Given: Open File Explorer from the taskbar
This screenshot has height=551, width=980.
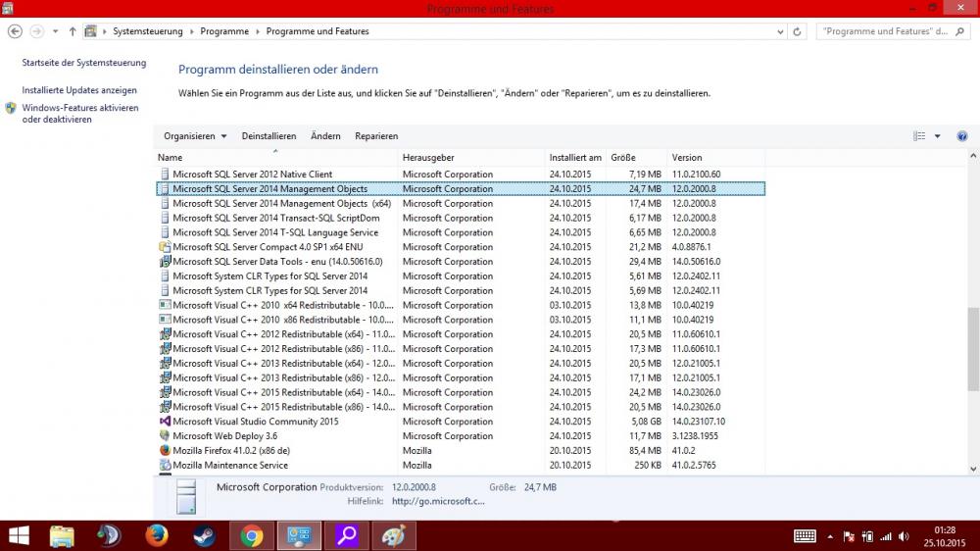Looking at the screenshot, I should point(62,536).
